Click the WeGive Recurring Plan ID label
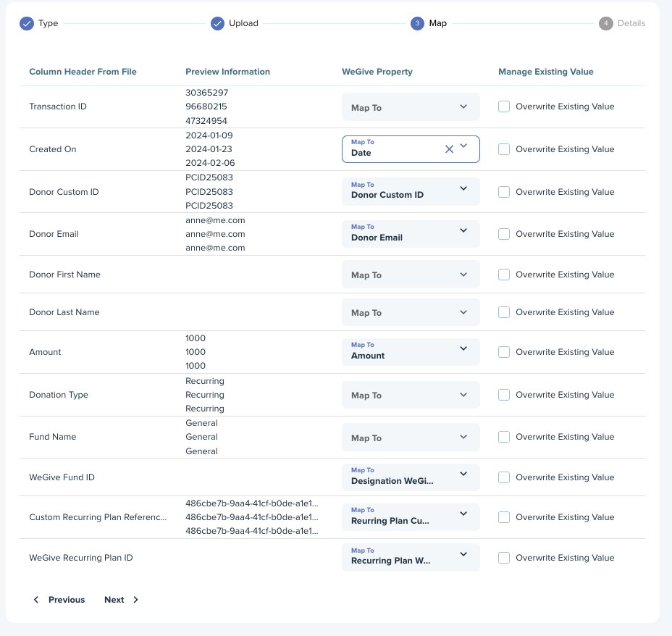The height and width of the screenshot is (636, 672). click(81, 558)
